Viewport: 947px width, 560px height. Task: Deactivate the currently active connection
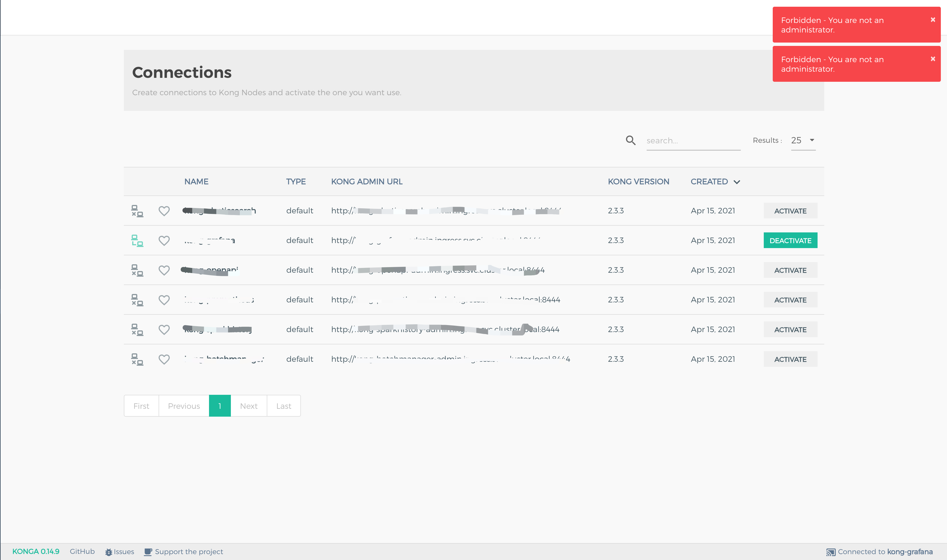coord(790,240)
